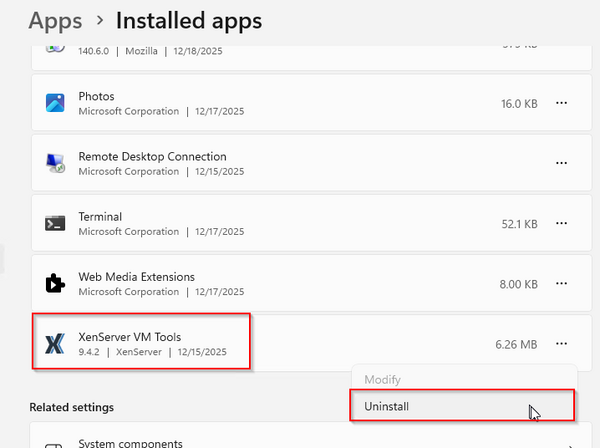Click the Remote Desktop Connection icon
The height and width of the screenshot is (448, 600).
pyautogui.click(x=55, y=163)
